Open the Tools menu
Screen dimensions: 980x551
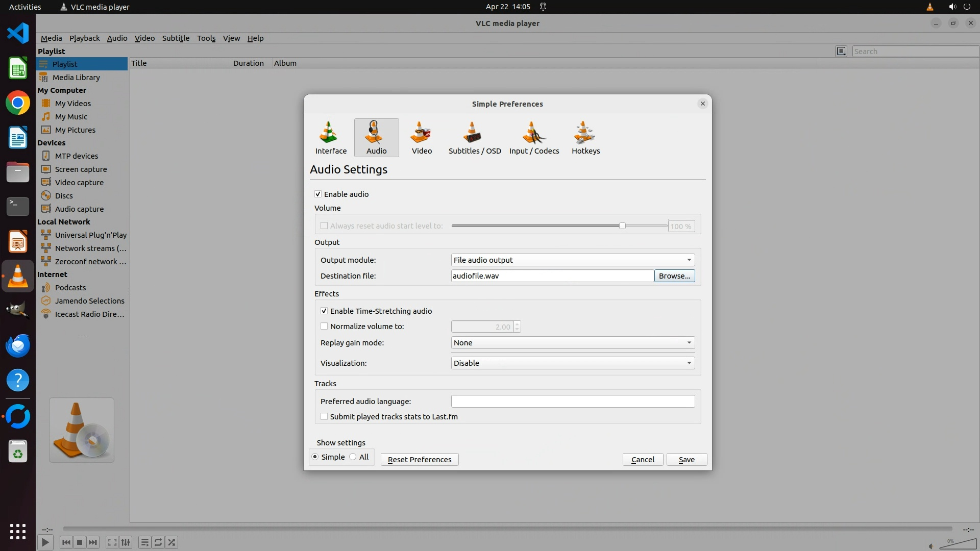[x=206, y=38]
